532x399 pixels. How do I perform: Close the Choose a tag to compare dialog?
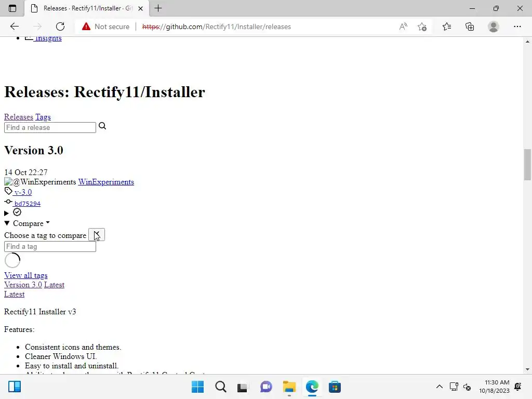(x=97, y=235)
